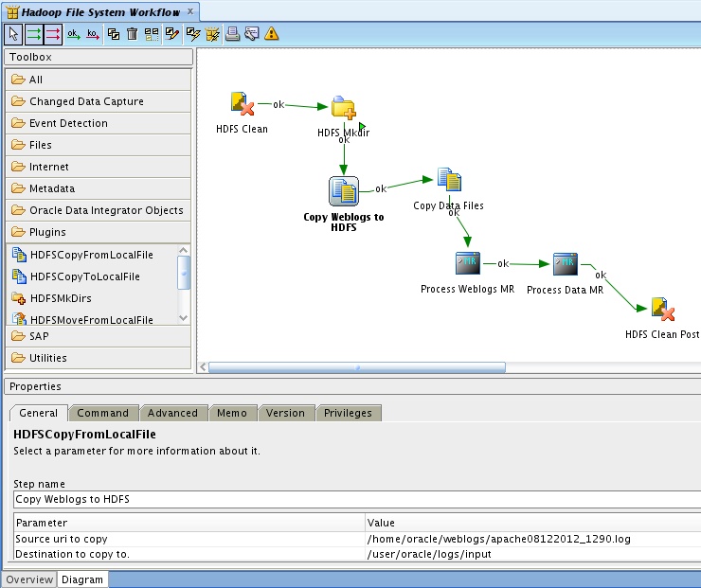Collapse the Plugins toolbox category
This screenshot has width=701, height=588.
pyautogui.click(x=99, y=232)
